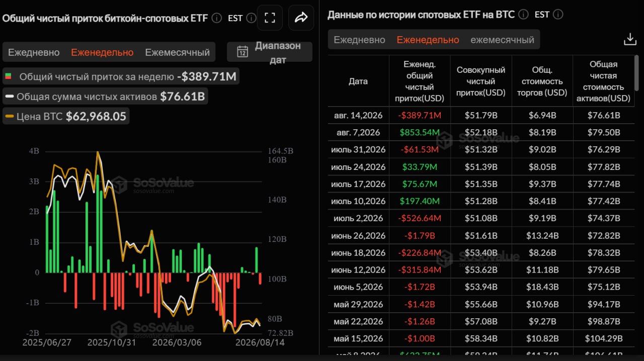The height and width of the screenshot is (361, 644).
Task: Click the $79.65B net assets cell
Action: [x=604, y=270]
